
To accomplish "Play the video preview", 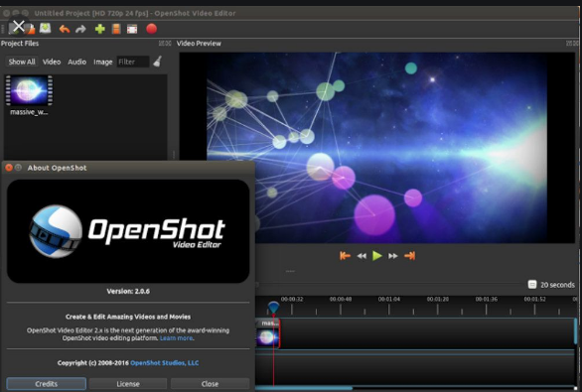I will pyautogui.click(x=377, y=255).
